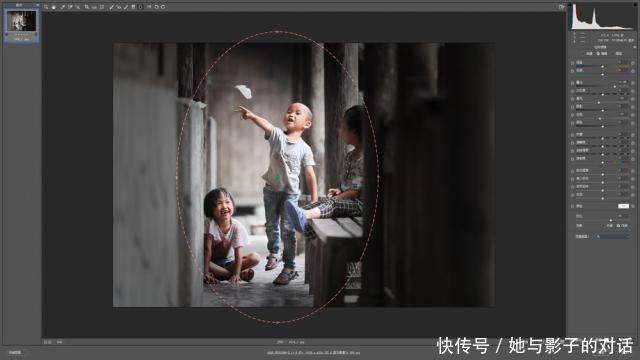
Task: Select the White Balance eyedropper tool
Action: point(62,7)
